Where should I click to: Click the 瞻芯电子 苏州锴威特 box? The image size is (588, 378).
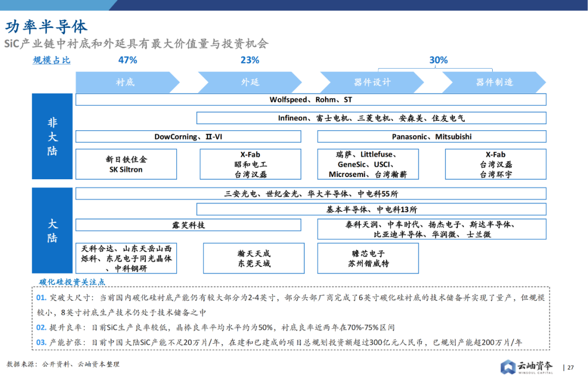368,258
